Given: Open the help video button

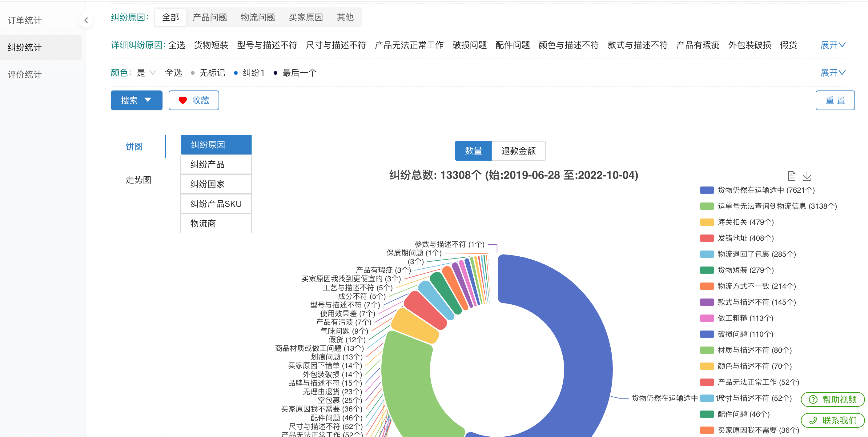Looking at the screenshot, I should click(832, 399).
